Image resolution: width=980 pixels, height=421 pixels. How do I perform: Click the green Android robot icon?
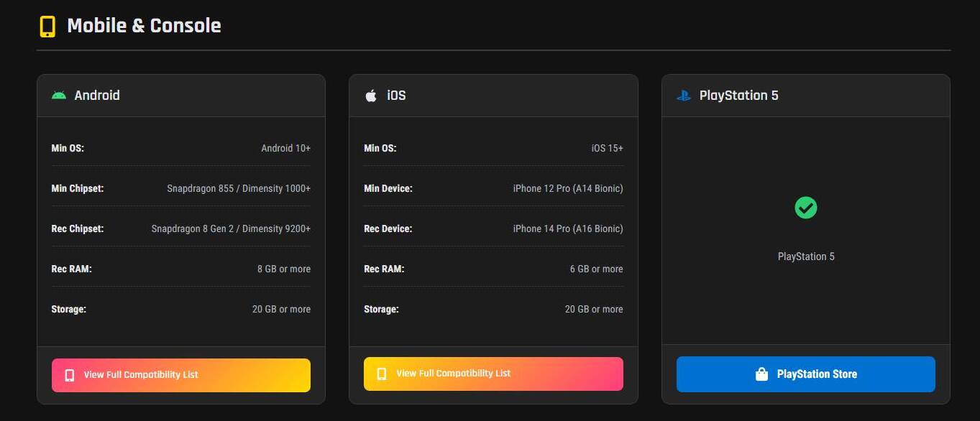pyautogui.click(x=59, y=96)
